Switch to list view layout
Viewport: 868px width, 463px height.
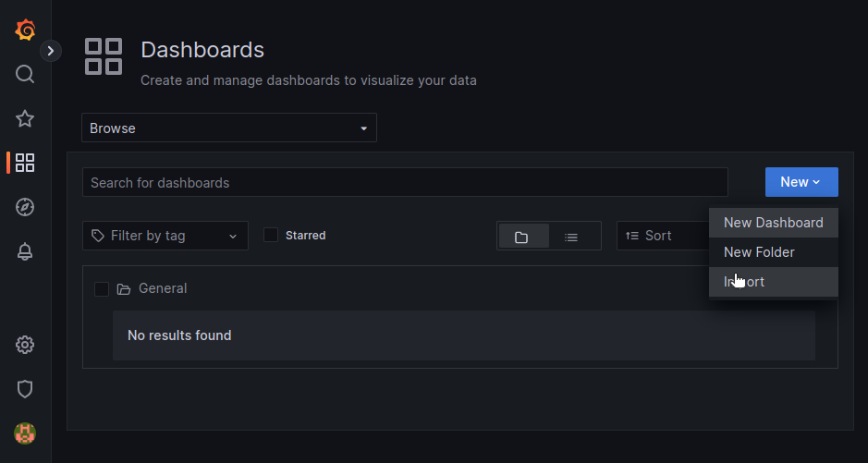(571, 237)
